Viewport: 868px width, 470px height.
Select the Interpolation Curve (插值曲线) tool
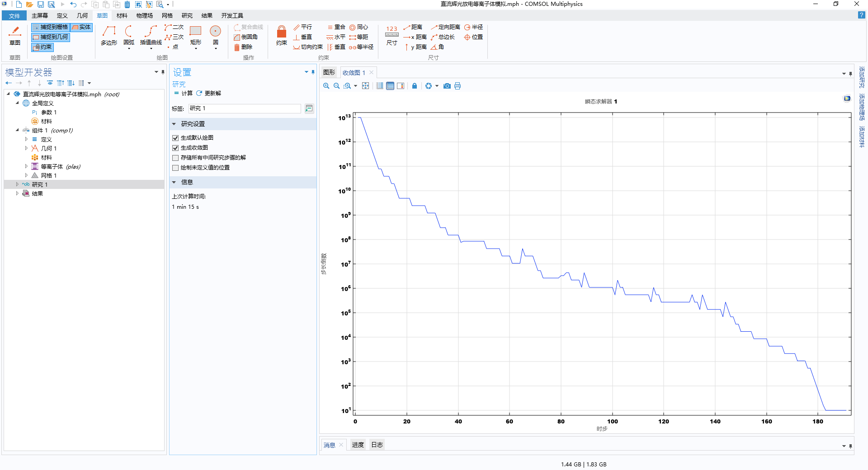click(151, 35)
